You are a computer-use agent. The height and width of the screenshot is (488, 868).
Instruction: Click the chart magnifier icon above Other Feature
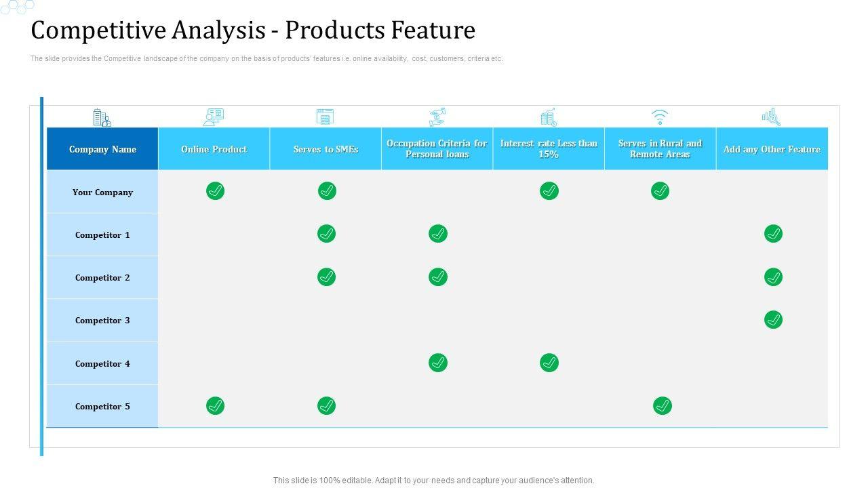(771, 117)
